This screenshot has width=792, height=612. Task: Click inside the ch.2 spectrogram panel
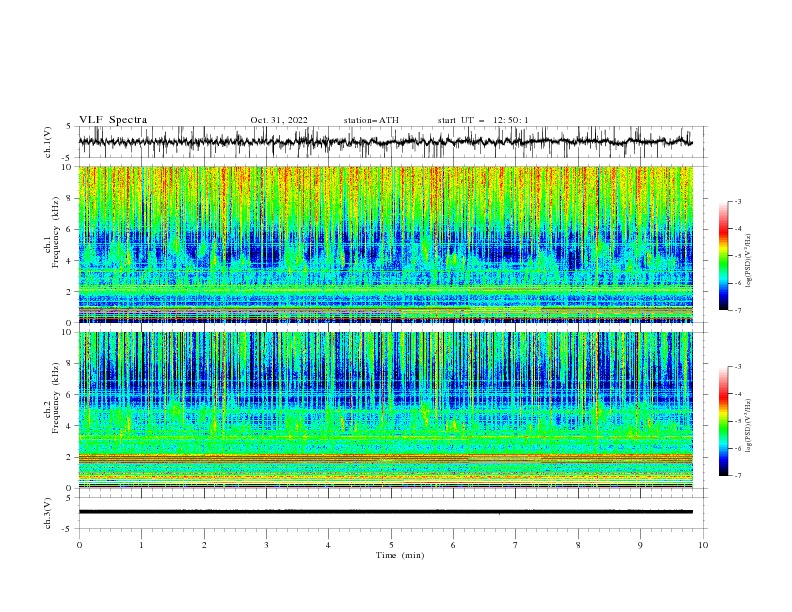pos(385,410)
